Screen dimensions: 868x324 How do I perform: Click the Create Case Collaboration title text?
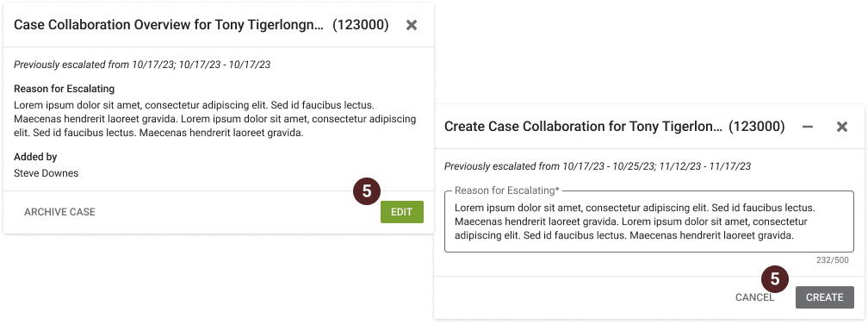584,127
